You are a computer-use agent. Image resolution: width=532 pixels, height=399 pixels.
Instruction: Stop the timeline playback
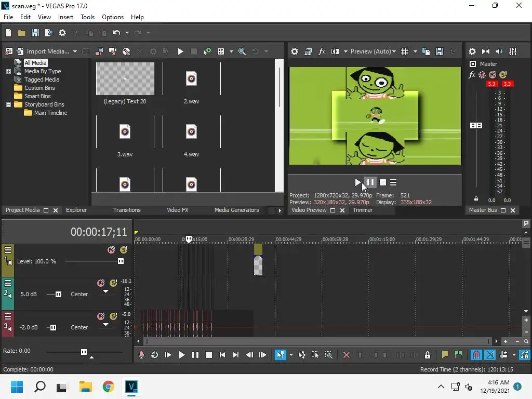[209, 355]
